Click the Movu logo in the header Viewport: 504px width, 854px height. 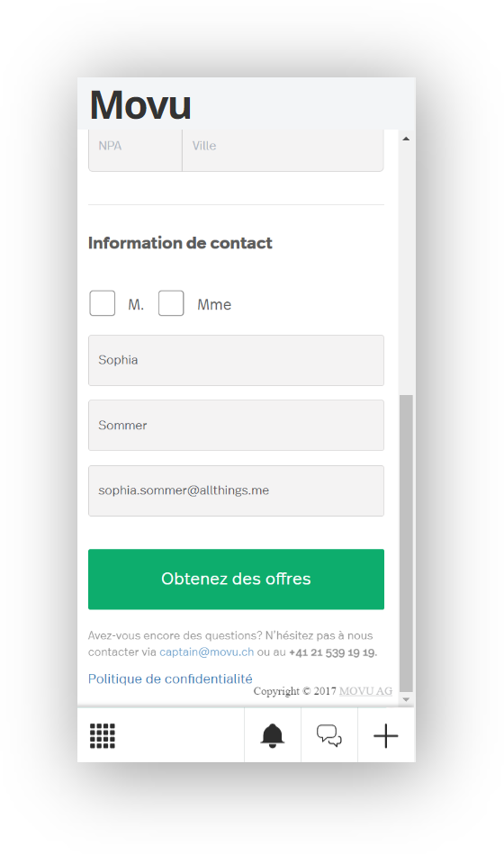click(x=140, y=105)
